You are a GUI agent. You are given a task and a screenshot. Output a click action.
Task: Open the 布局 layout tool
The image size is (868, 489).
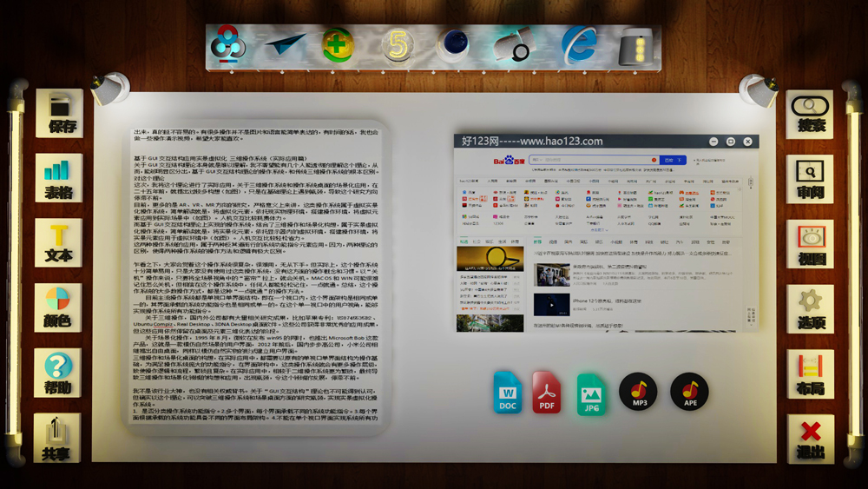(x=811, y=373)
